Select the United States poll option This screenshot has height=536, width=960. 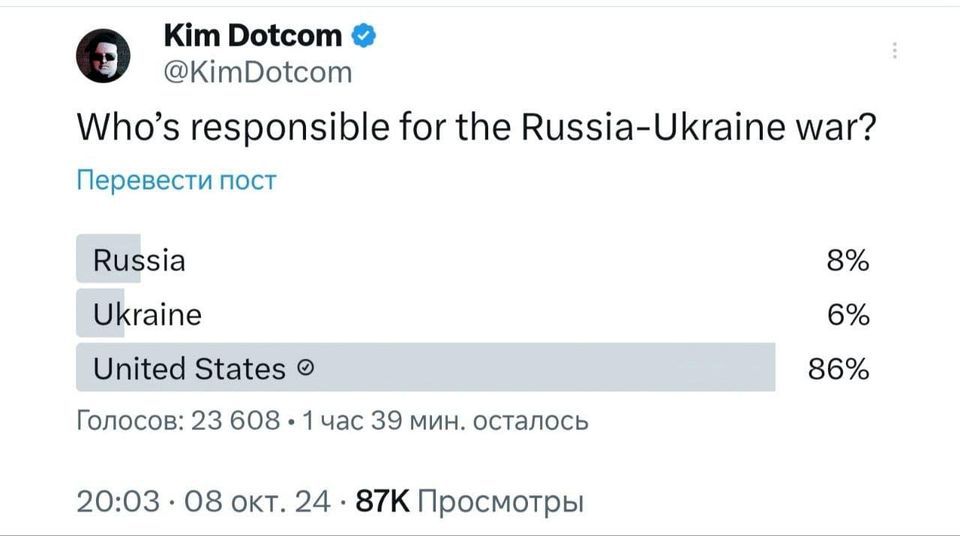189,369
